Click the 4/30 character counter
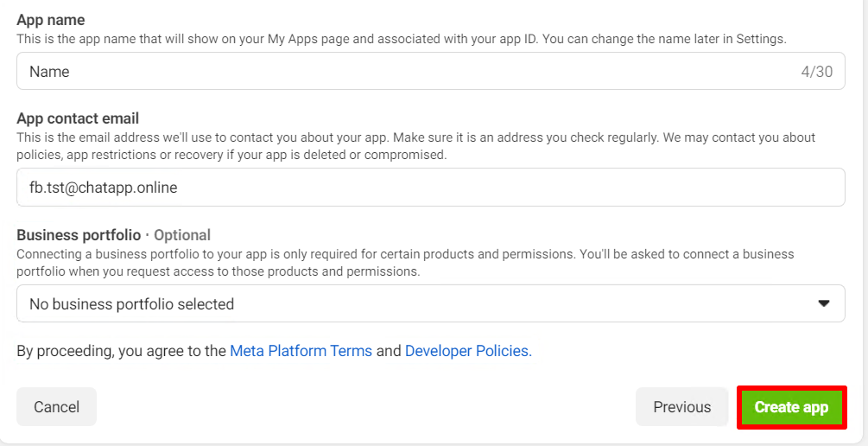The image size is (868, 446). pos(816,72)
